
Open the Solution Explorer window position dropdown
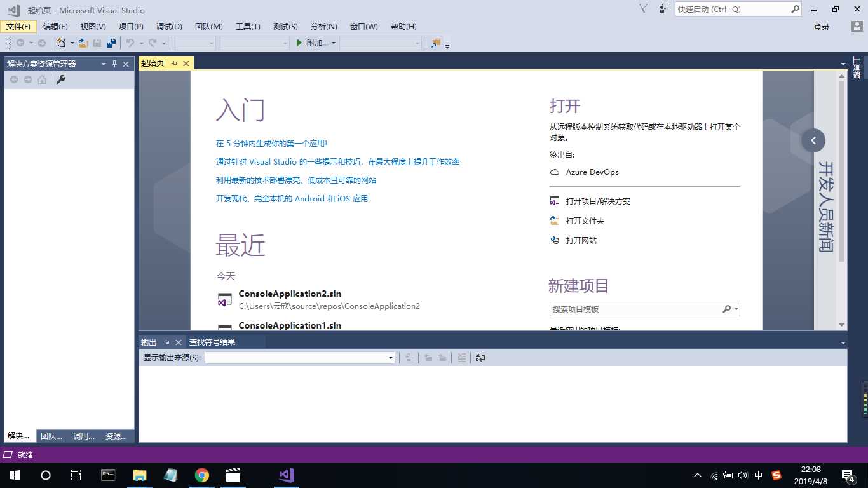click(104, 64)
